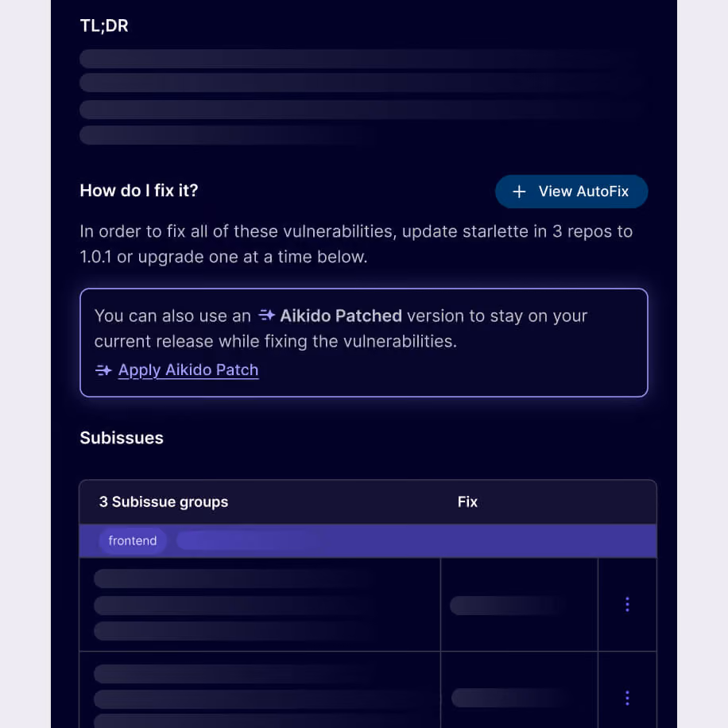Open the three-dot menu of second subissue row
Viewport: 728px width, 728px height.
[627, 698]
